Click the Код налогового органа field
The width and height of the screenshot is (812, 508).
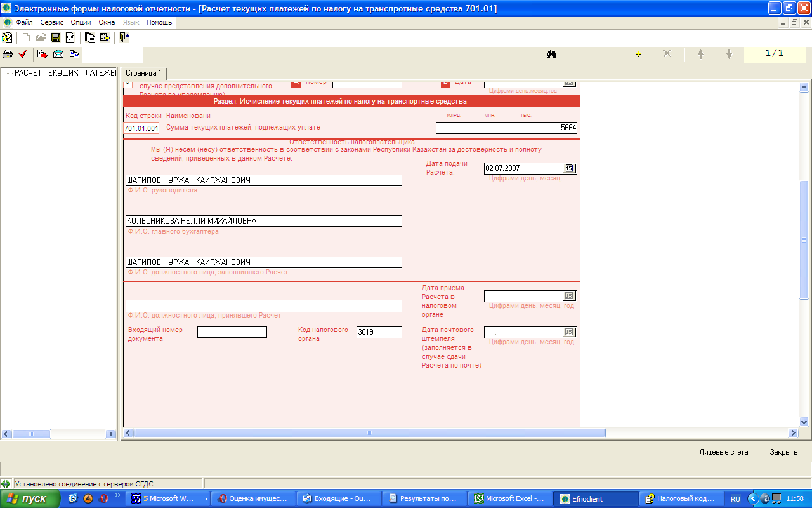tap(379, 332)
